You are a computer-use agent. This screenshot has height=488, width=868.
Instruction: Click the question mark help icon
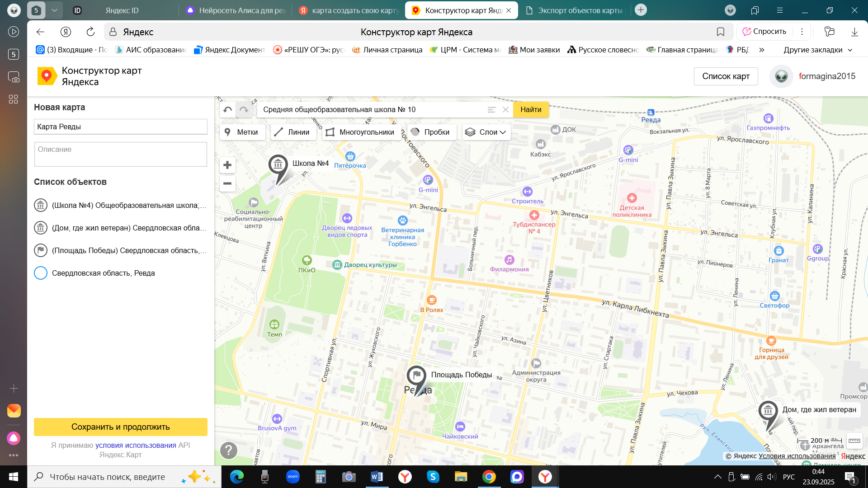tap(229, 450)
